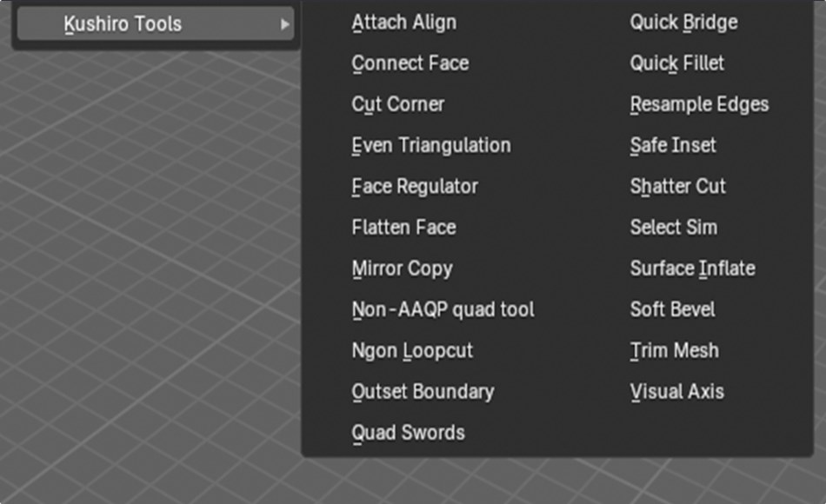Apply Soft Bevel
The height and width of the screenshot is (504, 826).
click(673, 309)
